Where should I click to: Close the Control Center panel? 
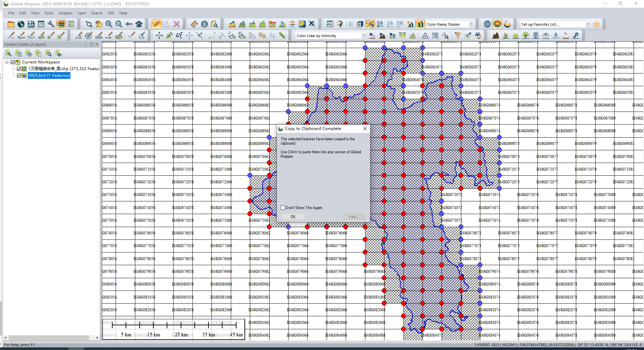(x=97, y=44)
